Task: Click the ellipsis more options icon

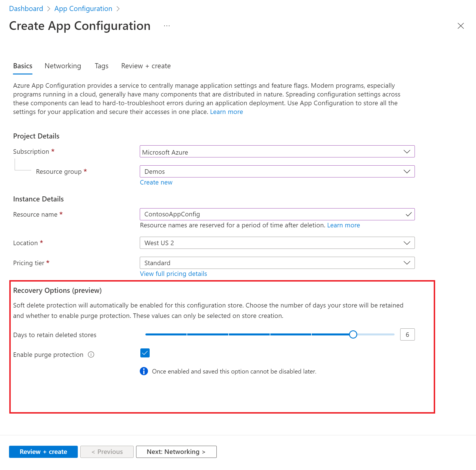Action: (167, 26)
